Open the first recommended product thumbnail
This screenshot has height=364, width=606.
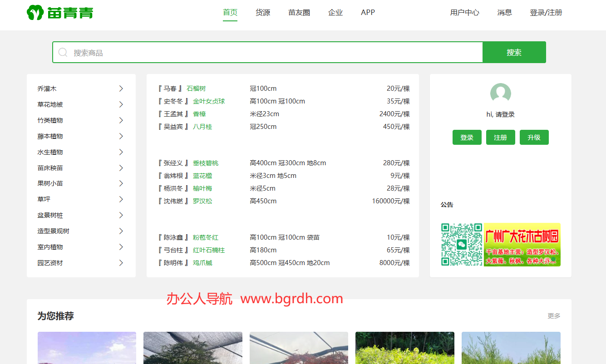(x=87, y=348)
